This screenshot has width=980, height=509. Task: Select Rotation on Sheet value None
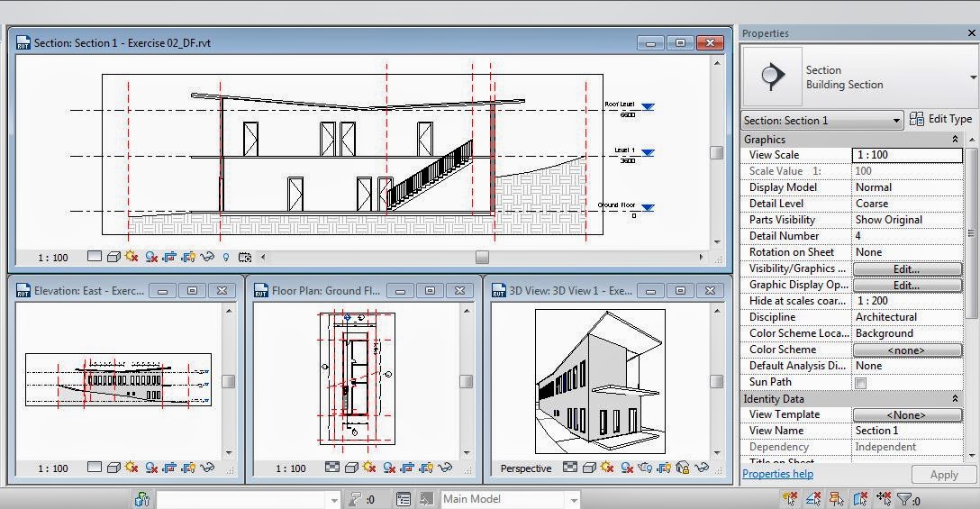pos(907,252)
